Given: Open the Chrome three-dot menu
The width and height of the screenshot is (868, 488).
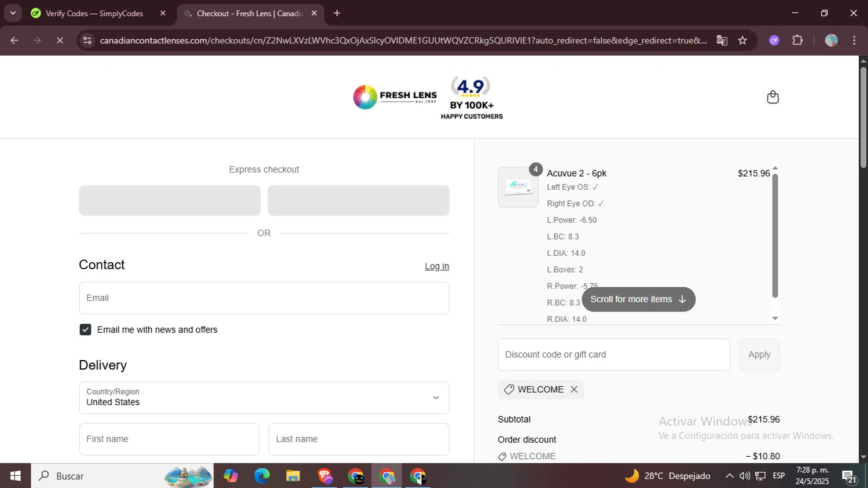Looking at the screenshot, I should (854, 41).
